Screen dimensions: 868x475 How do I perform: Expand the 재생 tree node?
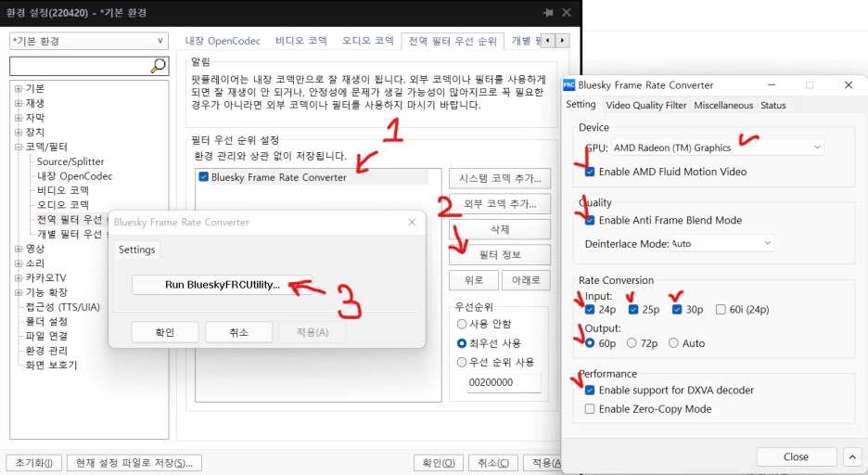[19, 103]
